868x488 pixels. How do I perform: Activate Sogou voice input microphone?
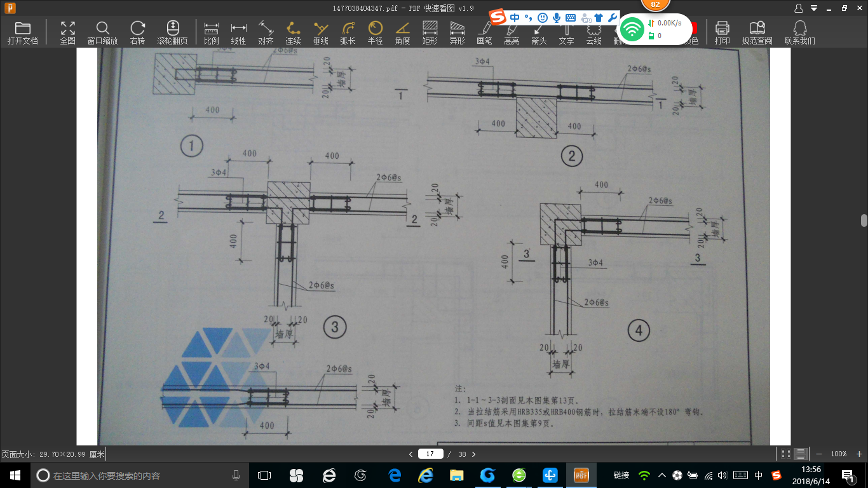(557, 17)
